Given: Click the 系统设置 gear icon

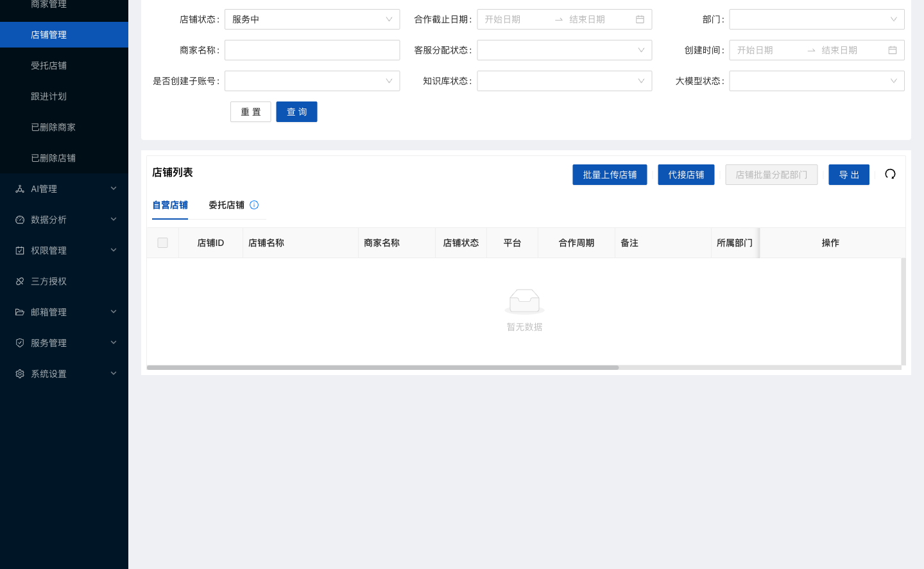Looking at the screenshot, I should (x=20, y=374).
